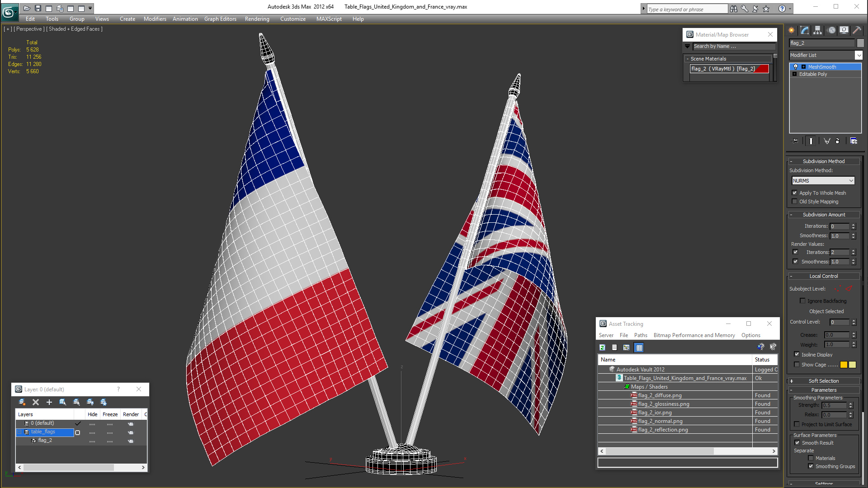Toggle Render Values Smoothness checkbox
868x488 pixels.
click(796, 262)
